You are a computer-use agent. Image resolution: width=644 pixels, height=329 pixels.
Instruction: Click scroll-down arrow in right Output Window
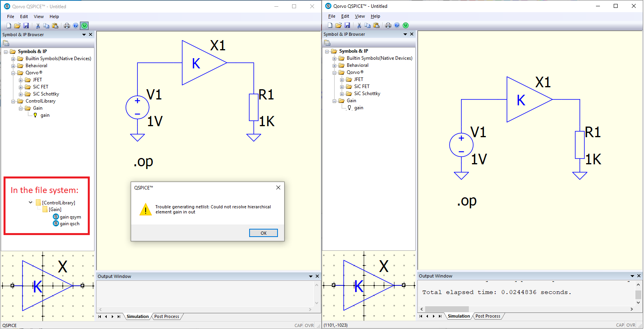[638, 303]
